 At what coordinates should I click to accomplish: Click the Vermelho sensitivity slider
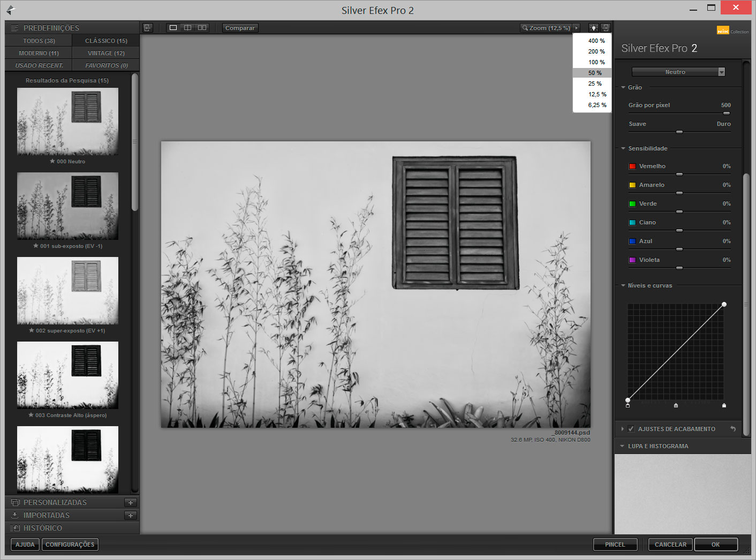679,174
